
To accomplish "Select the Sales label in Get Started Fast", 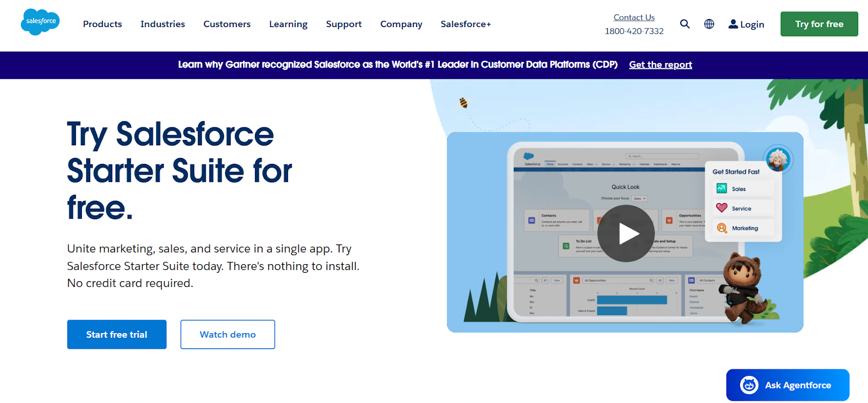I will click(x=739, y=189).
